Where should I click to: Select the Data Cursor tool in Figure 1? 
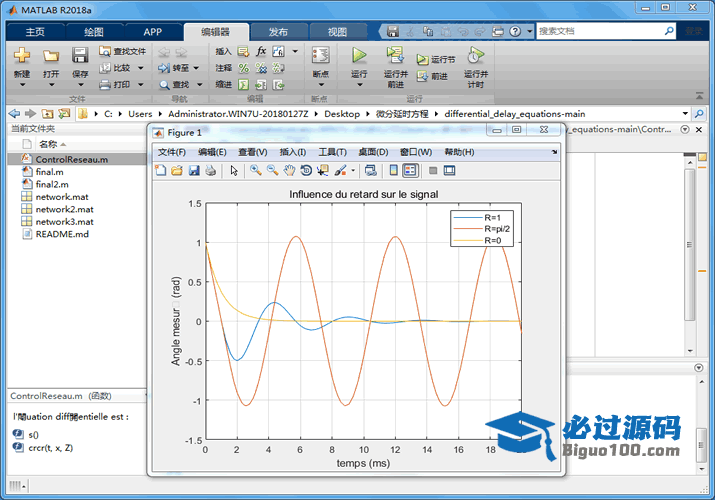coord(323,170)
